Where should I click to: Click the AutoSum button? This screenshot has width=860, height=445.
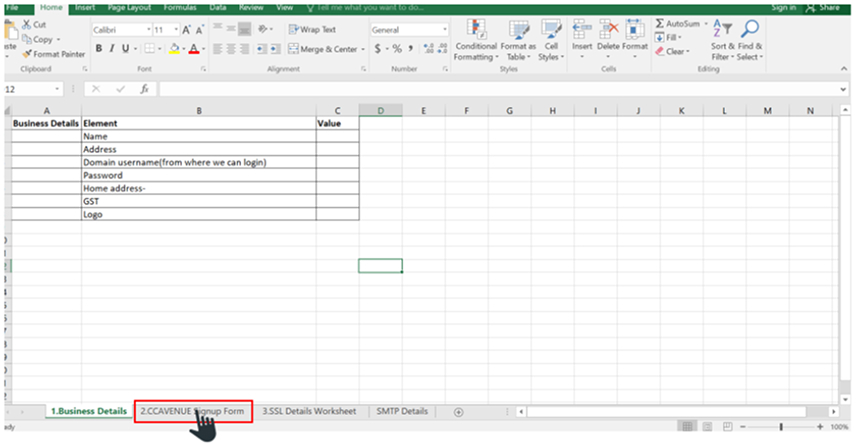[x=682, y=23]
